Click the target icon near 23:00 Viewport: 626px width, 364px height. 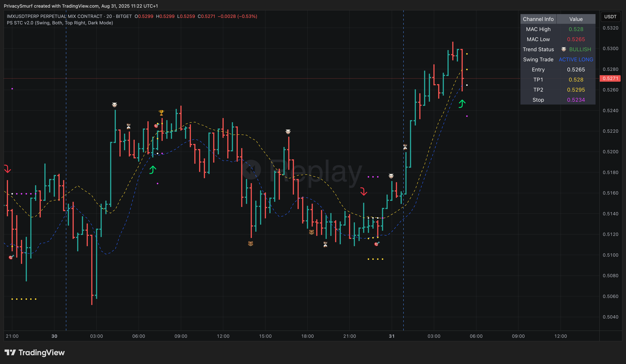point(377,244)
